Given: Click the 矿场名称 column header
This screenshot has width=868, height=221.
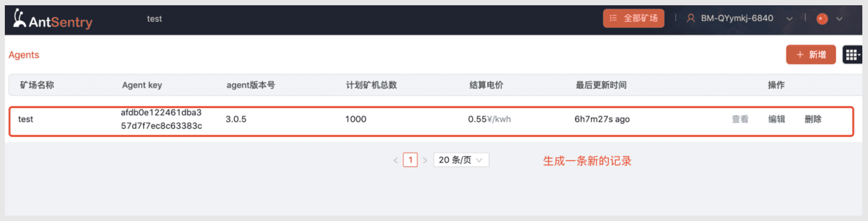Looking at the screenshot, I should 37,85.
